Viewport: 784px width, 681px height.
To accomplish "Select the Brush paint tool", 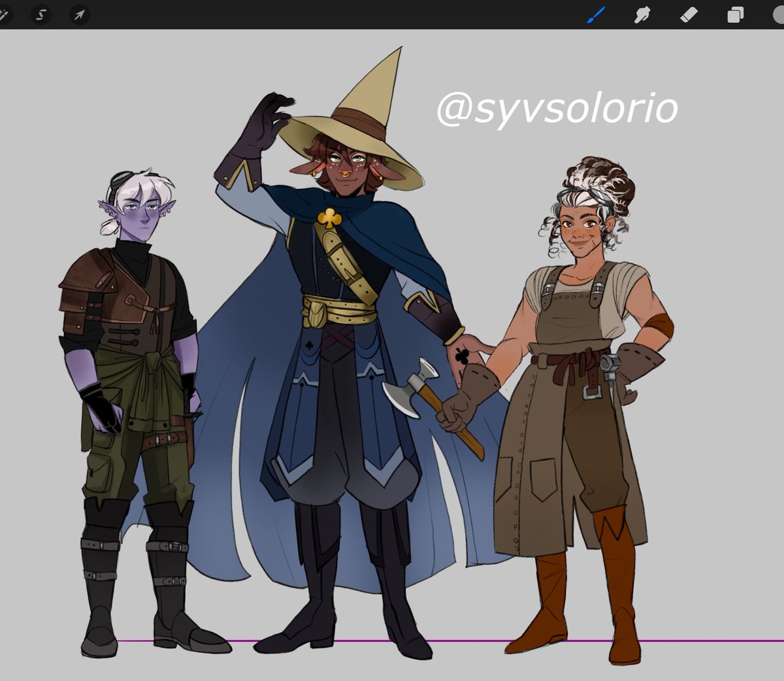I will (596, 14).
